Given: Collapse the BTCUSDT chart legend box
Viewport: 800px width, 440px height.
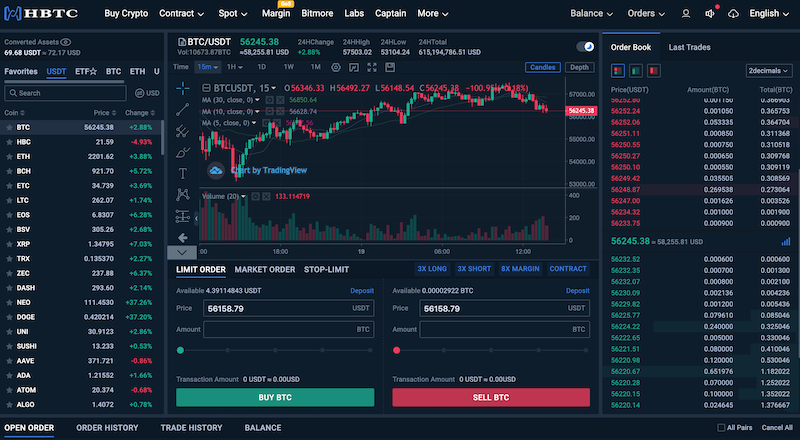Looking at the screenshot, I should [206, 88].
